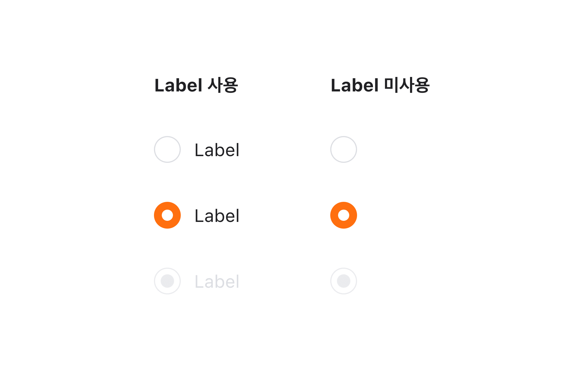Screen dimensions: 588x368
Task: Click gray inner dot of labeled disabled radio
Action: tap(167, 281)
